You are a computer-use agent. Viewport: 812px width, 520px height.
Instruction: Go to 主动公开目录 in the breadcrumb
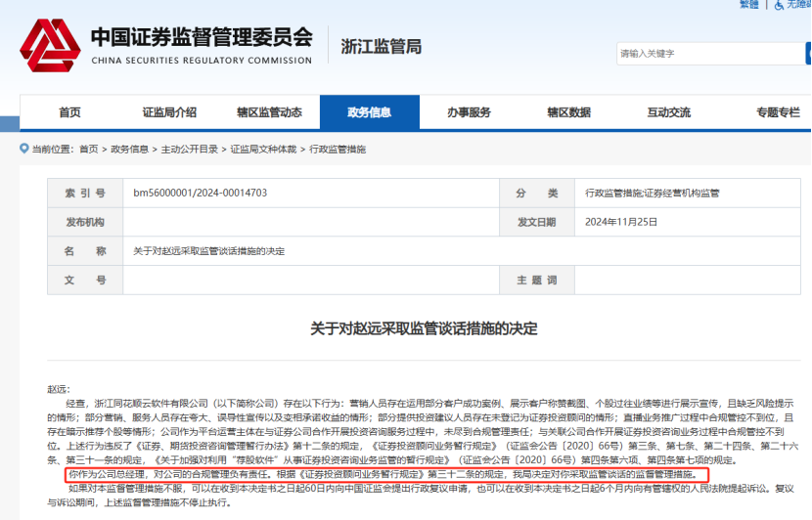[190, 149]
